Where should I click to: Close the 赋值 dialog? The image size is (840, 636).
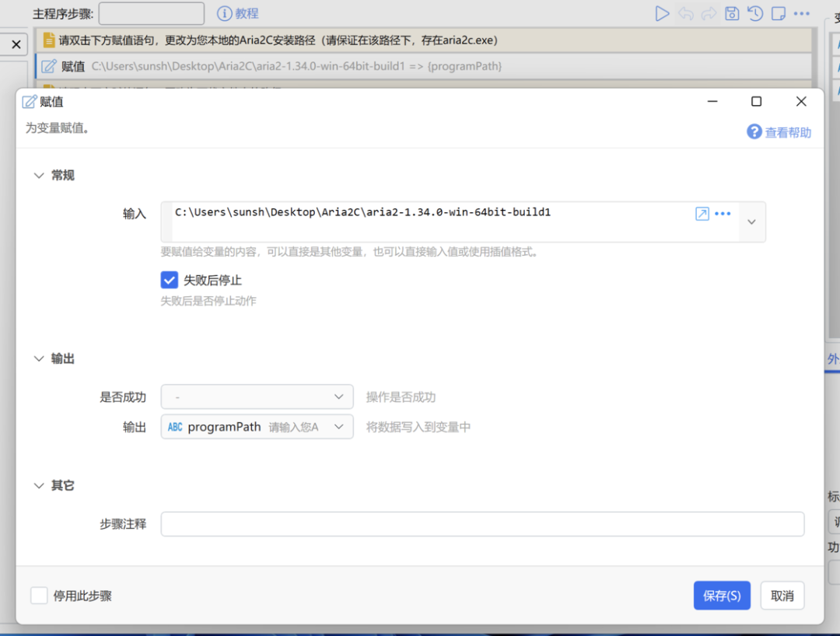(x=801, y=101)
